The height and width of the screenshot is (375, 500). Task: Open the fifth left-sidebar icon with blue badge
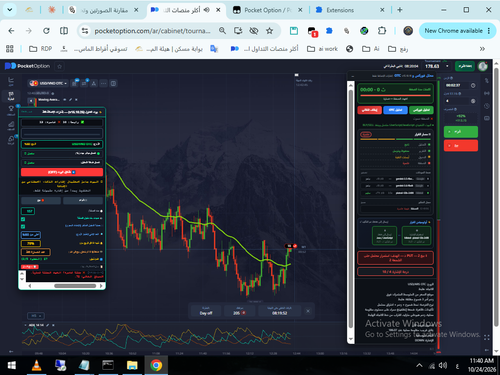pos(11,140)
